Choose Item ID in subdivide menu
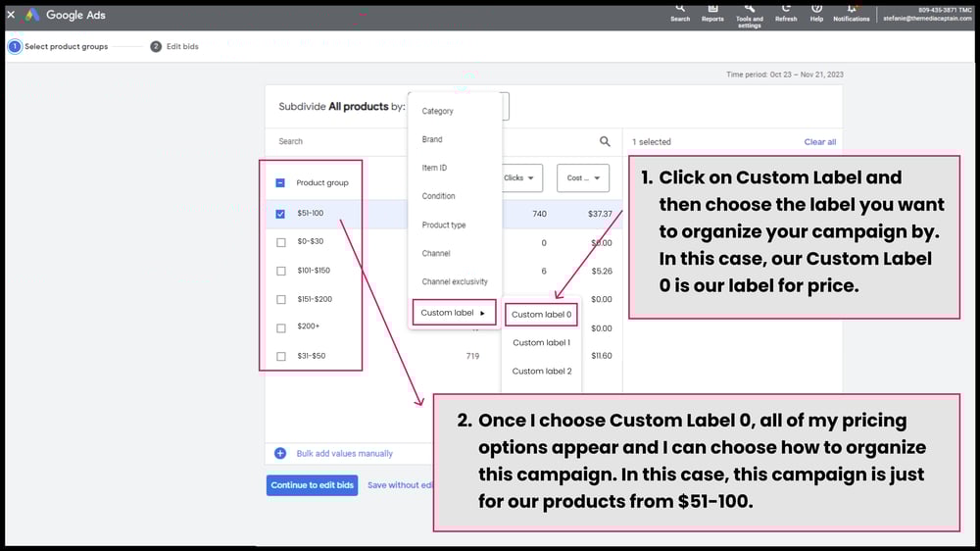 [434, 168]
